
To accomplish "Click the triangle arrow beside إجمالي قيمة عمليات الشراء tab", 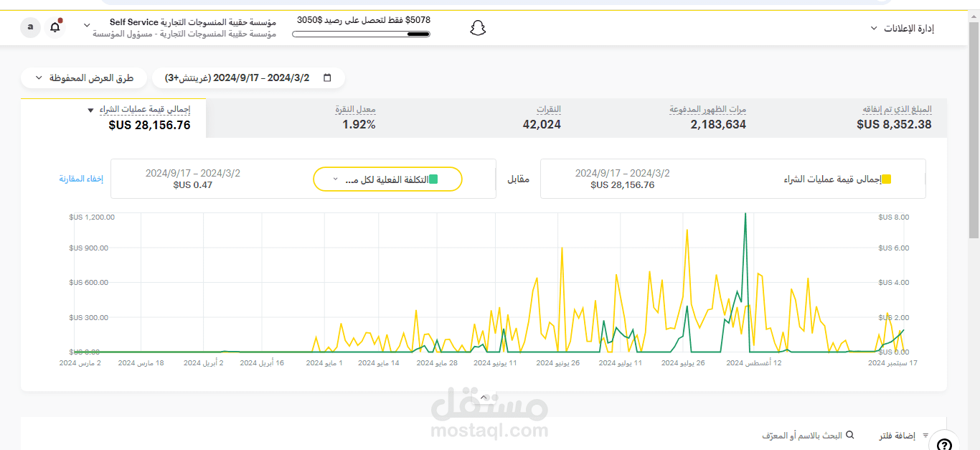I will [x=90, y=111].
